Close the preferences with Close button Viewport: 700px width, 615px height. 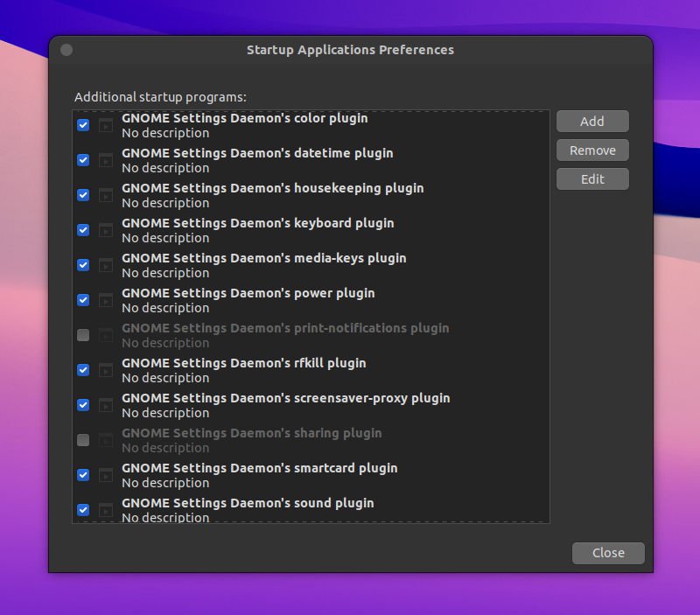pyautogui.click(x=608, y=553)
